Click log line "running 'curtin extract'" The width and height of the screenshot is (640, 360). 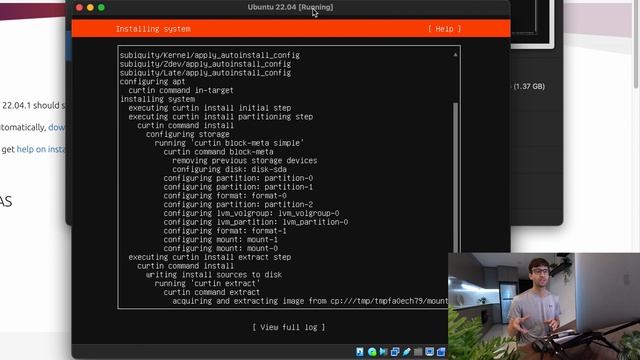[207, 283]
